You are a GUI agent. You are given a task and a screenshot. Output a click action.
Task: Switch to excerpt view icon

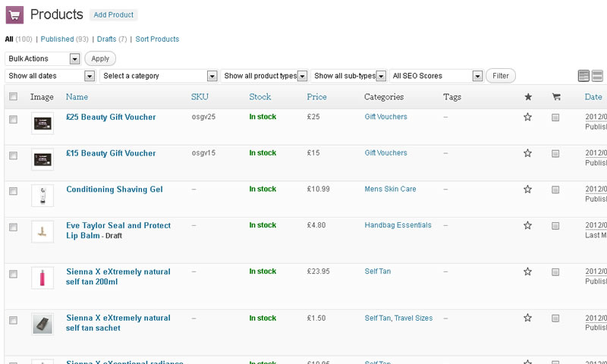click(597, 76)
